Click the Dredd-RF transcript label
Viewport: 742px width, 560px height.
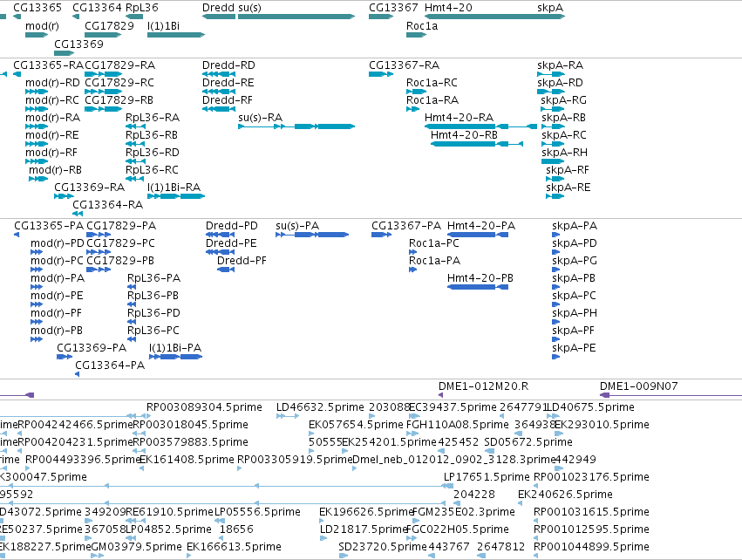(228, 100)
